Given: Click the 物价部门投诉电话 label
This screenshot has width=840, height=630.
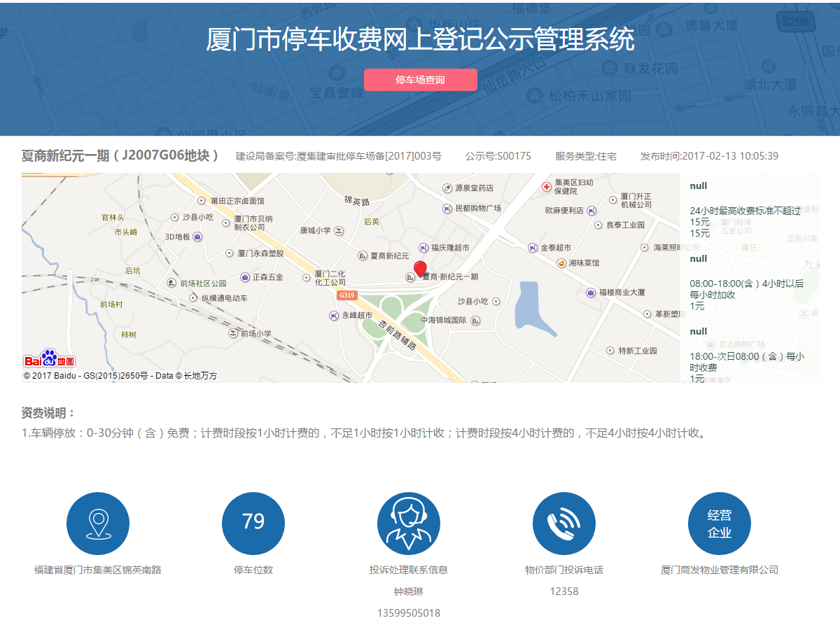Looking at the screenshot, I should pyautogui.click(x=564, y=570).
